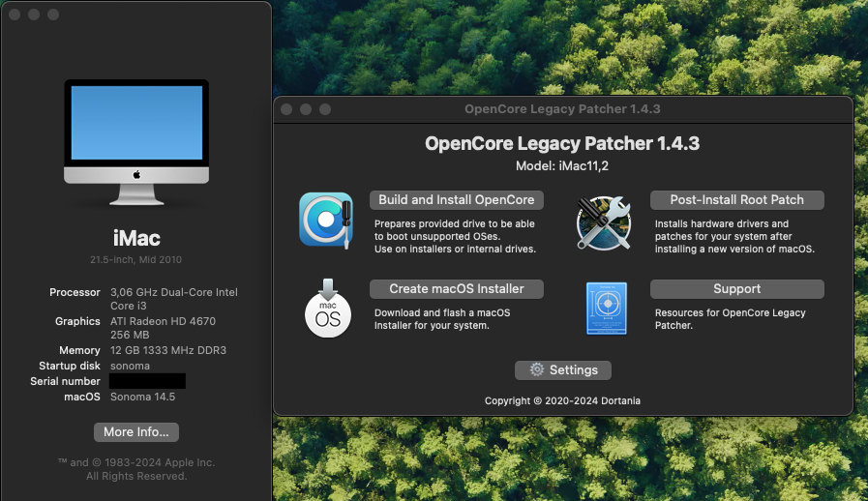The width and height of the screenshot is (868, 501).
Task: Minimize the About This Mac window
Action: [x=34, y=15]
